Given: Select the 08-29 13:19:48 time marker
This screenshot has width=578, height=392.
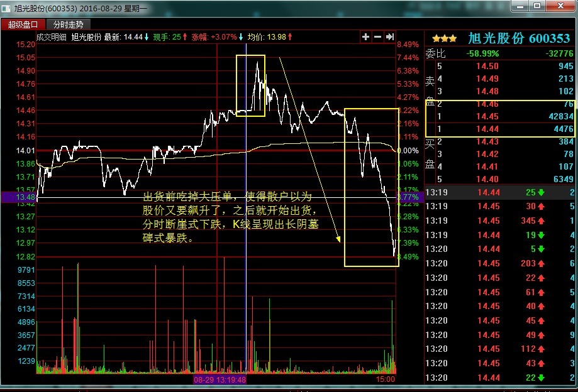Looking at the screenshot, I should (220, 379).
